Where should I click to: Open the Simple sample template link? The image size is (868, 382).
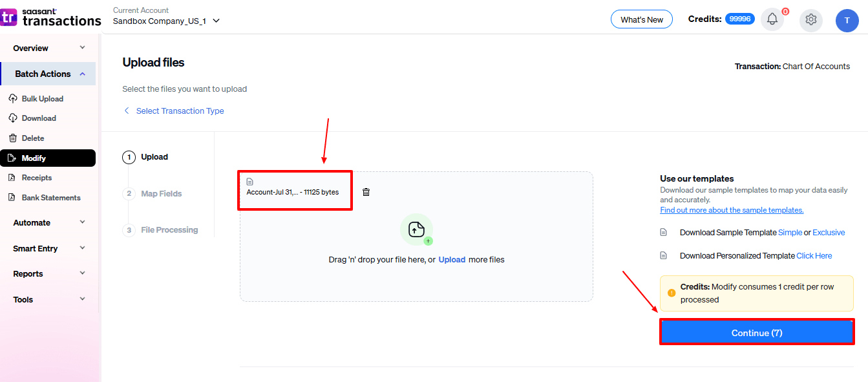pos(792,232)
